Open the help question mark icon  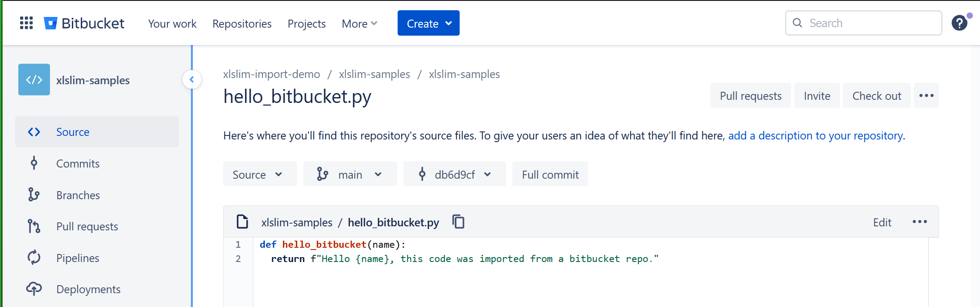[959, 23]
